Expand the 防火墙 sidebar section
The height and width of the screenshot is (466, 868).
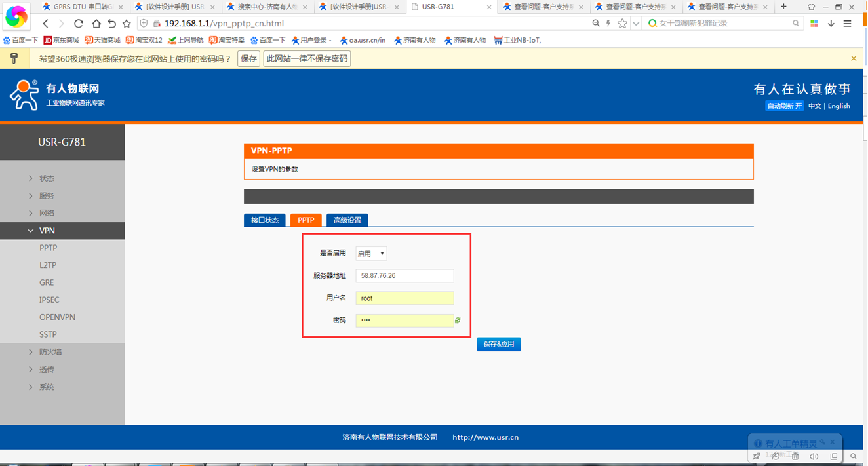click(x=50, y=352)
